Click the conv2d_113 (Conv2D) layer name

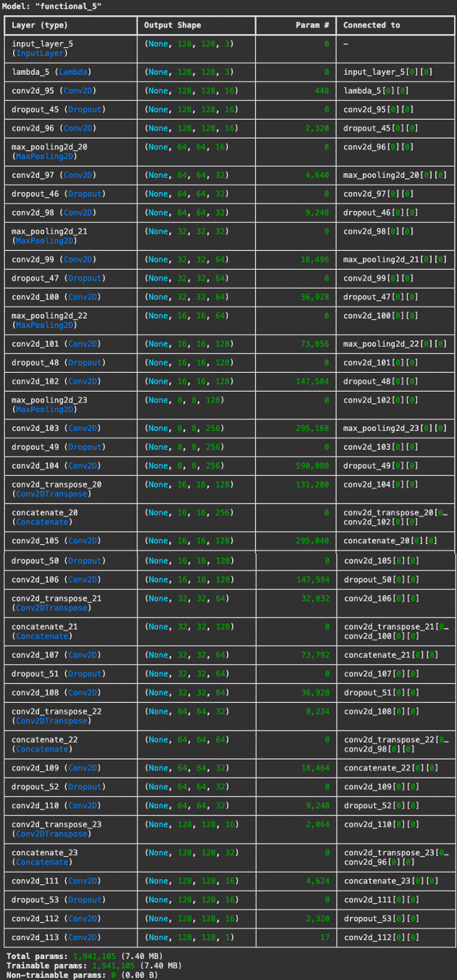point(56,938)
